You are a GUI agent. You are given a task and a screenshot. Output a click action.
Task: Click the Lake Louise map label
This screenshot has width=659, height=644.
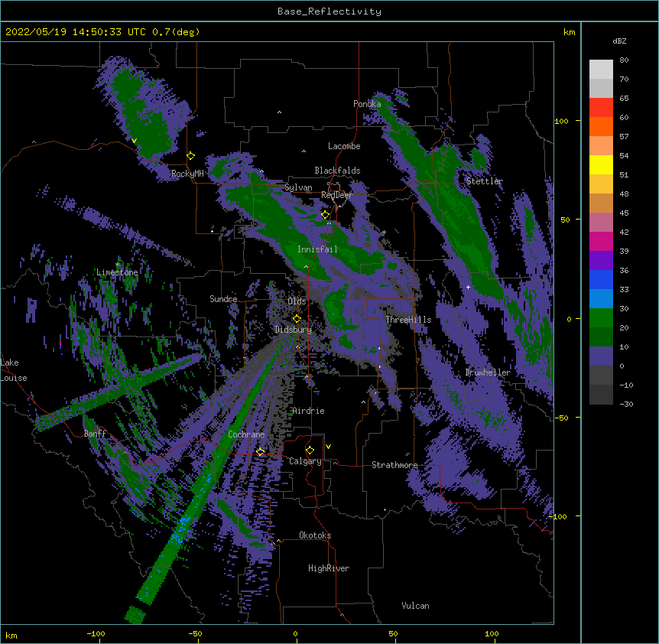click(14, 370)
